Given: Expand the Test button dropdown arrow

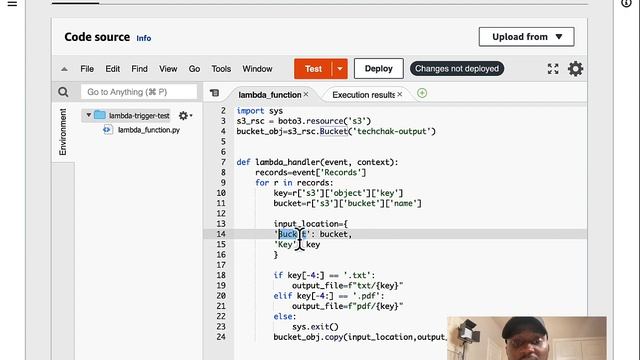Looking at the screenshot, I should (x=340, y=69).
